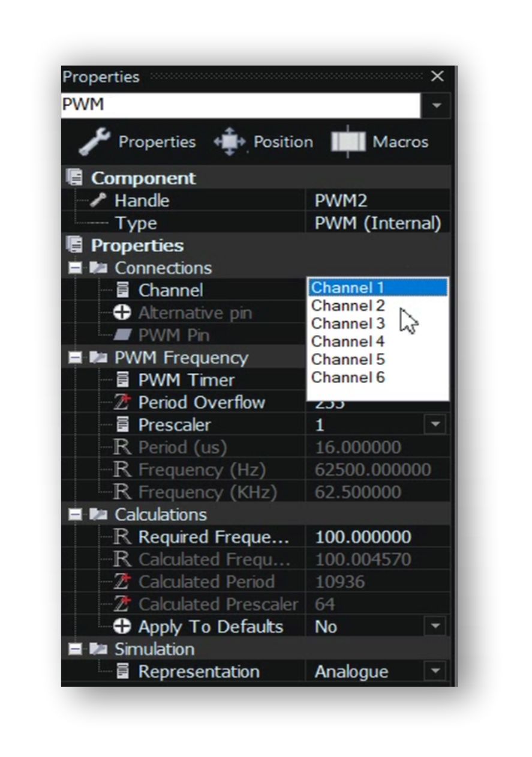Select Channel 1 in the dropdown list
Screen dimensions: 532x757
click(x=378, y=288)
